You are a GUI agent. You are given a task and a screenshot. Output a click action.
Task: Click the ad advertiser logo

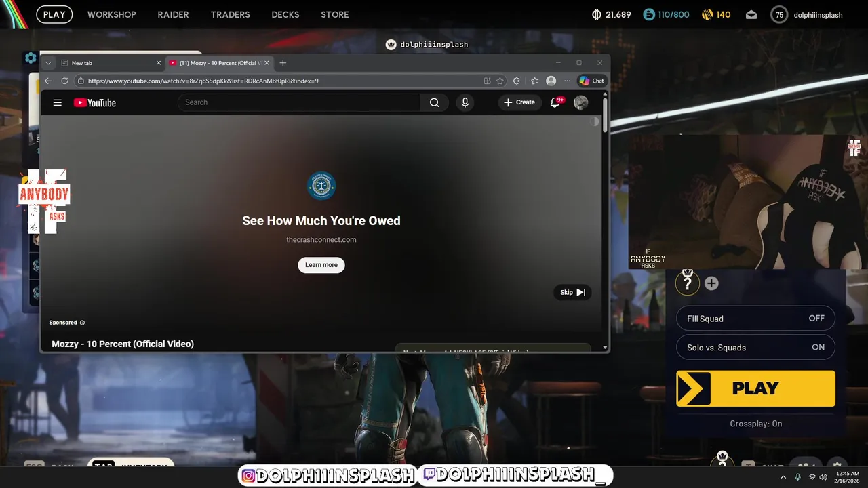click(321, 186)
